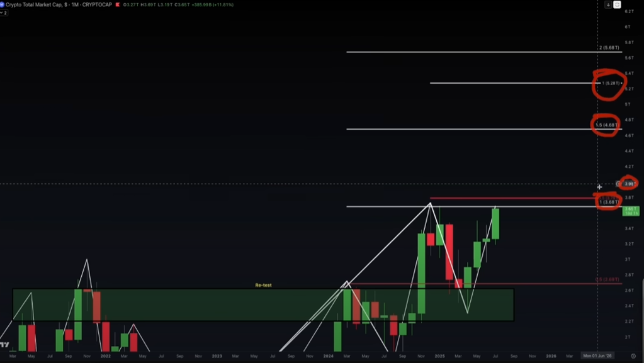
Task: Click the TradingView logo in the bottom left
Action: [4, 344]
